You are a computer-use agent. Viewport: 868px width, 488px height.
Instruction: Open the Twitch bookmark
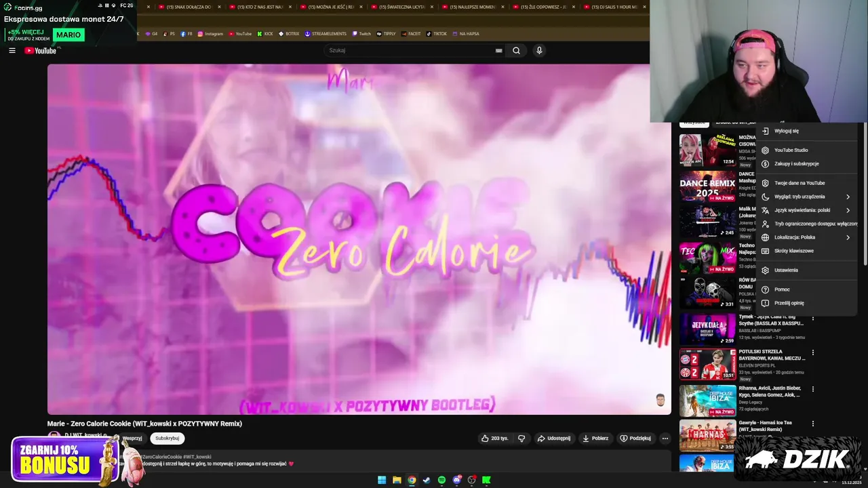click(x=361, y=33)
